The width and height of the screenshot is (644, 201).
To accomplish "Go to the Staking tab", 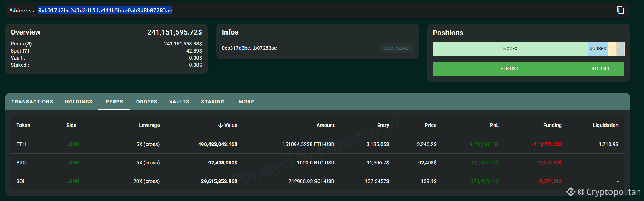I will [x=213, y=102].
